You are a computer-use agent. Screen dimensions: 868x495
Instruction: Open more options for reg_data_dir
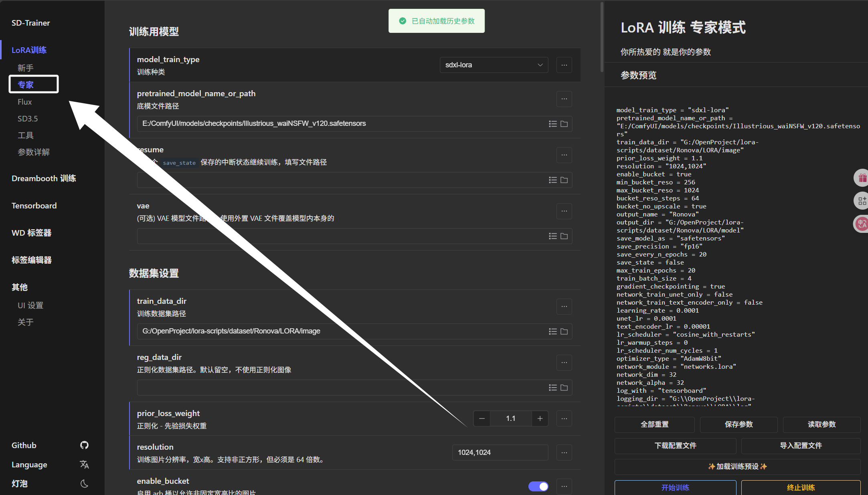pyautogui.click(x=564, y=363)
